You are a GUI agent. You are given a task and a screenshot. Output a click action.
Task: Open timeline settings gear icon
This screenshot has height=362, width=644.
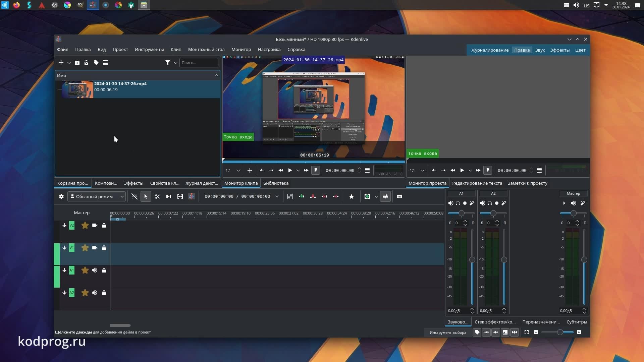click(x=61, y=197)
